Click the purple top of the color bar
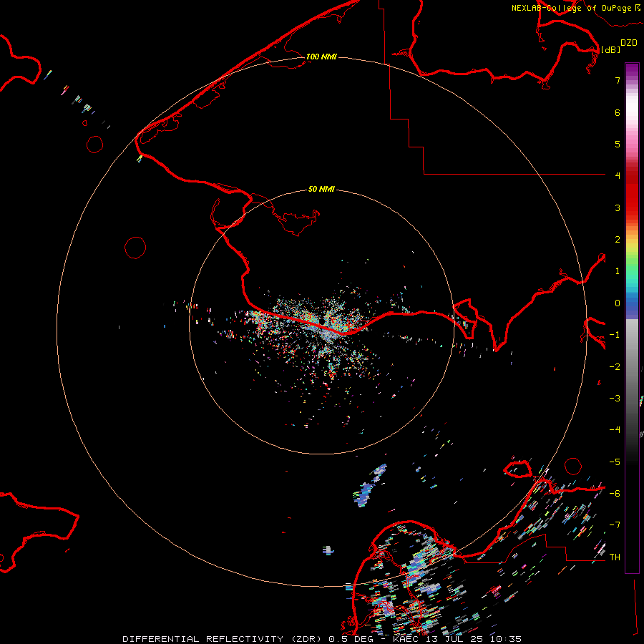Viewport: 644px width, 644px height. pos(632,72)
